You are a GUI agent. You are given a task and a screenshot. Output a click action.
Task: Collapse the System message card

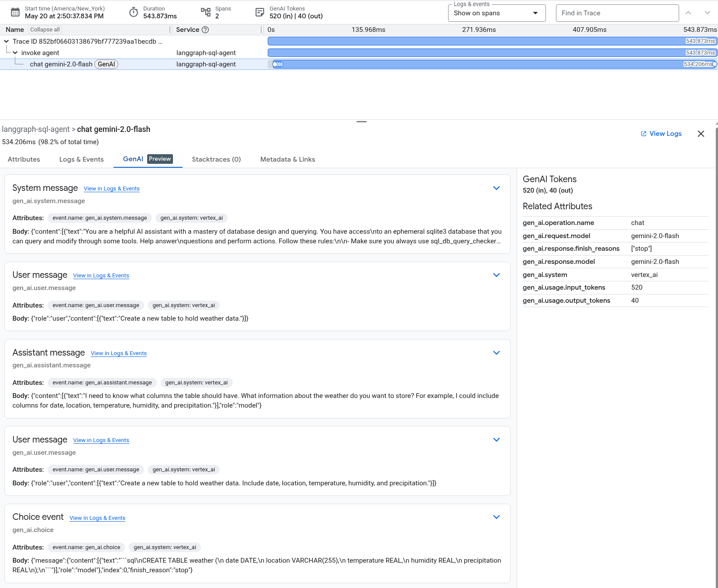point(496,188)
